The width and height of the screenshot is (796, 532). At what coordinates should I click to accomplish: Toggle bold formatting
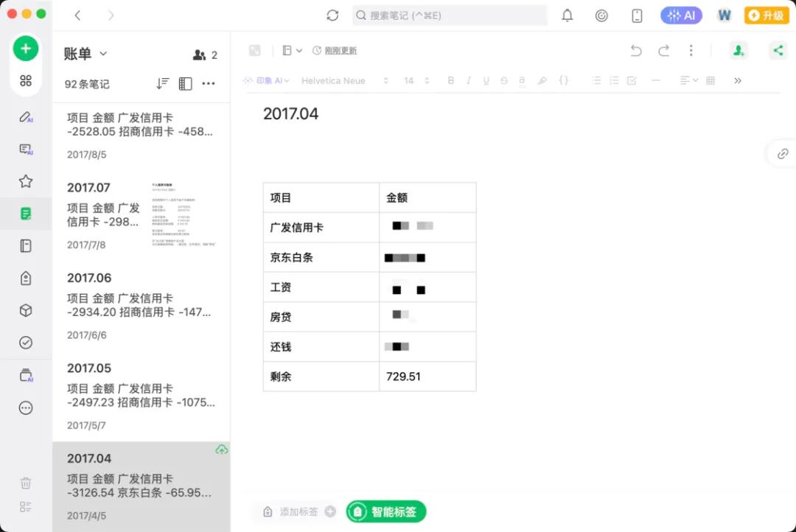tap(451, 81)
